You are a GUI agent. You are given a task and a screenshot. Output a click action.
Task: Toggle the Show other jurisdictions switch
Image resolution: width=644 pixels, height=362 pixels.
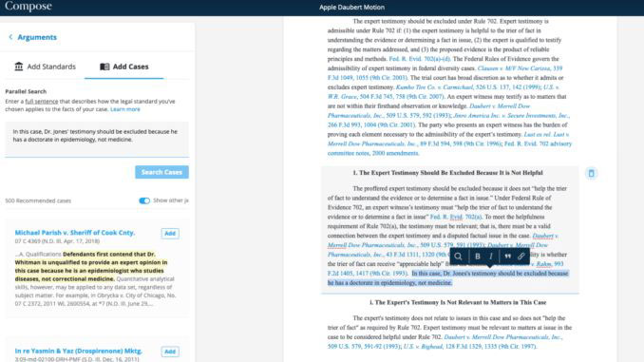pyautogui.click(x=144, y=200)
